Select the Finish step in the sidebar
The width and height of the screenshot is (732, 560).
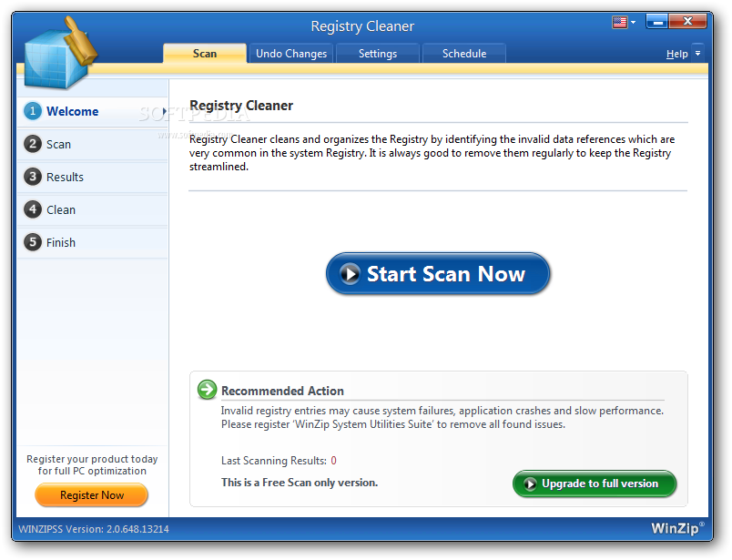coord(93,242)
